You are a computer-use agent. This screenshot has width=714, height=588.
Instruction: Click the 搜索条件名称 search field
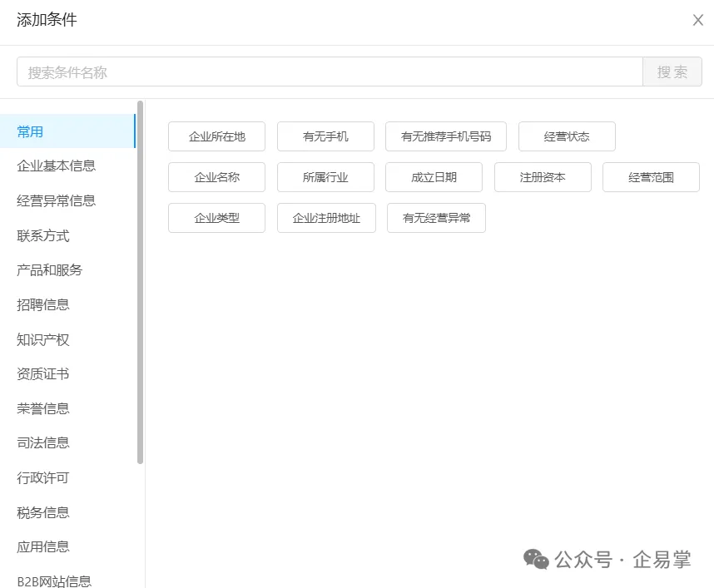(x=330, y=72)
